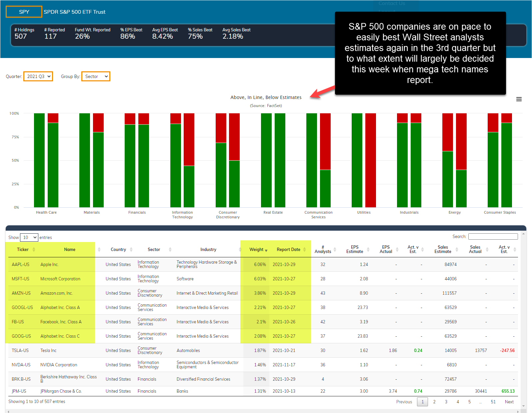Click the Fund Wt. Reported 26% stat
The width and height of the screenshot is (532, 413).
pos(92,34)
